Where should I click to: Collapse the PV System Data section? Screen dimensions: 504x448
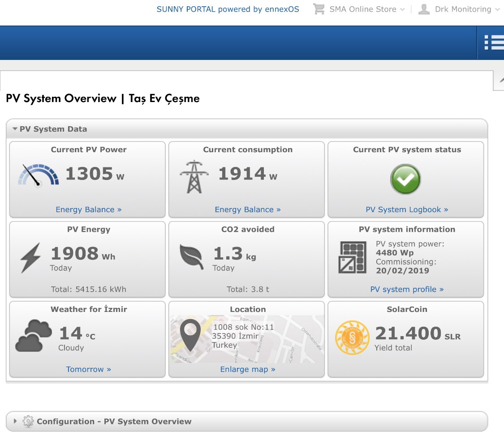(x=15, y=129)
